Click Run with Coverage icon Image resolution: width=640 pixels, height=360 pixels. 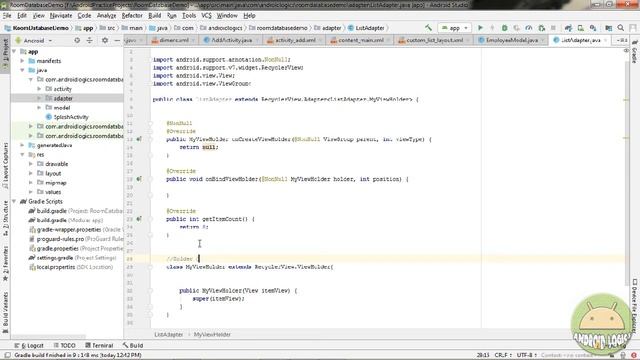point(517,28)
